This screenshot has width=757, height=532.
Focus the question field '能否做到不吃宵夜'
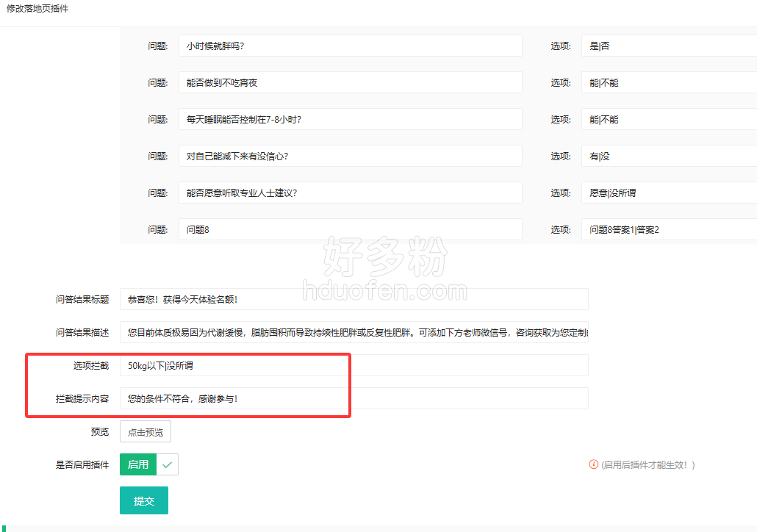[x=350, y=82]
